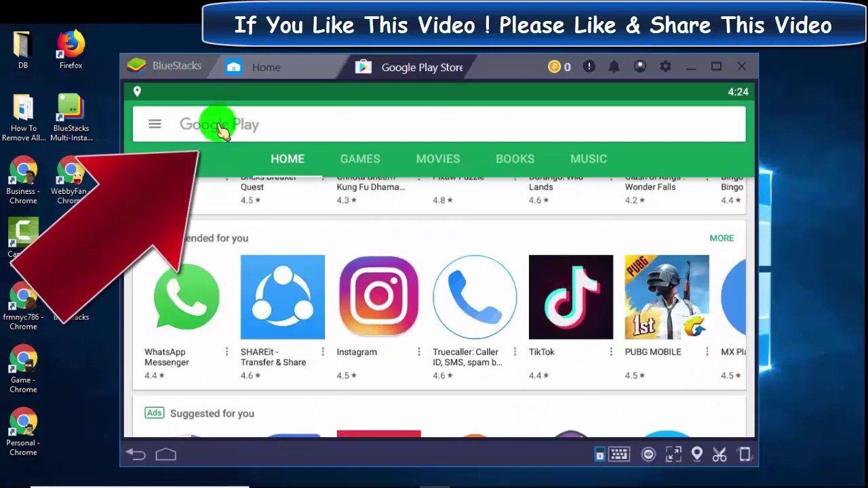Open the BlueStacks coins counter
Screen dimensions: 868x488
tap(559, 66)
